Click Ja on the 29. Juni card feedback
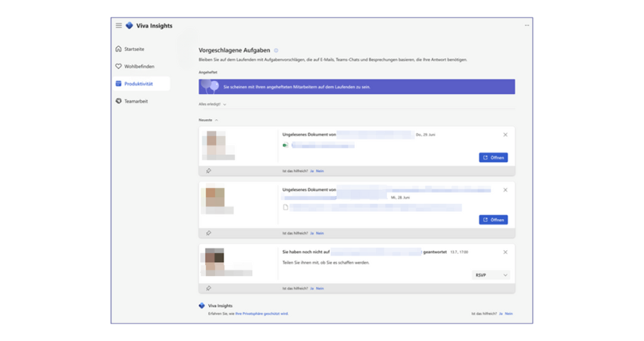Image resolution: width=644 pixels, height=341 pixels. point(311,171)
